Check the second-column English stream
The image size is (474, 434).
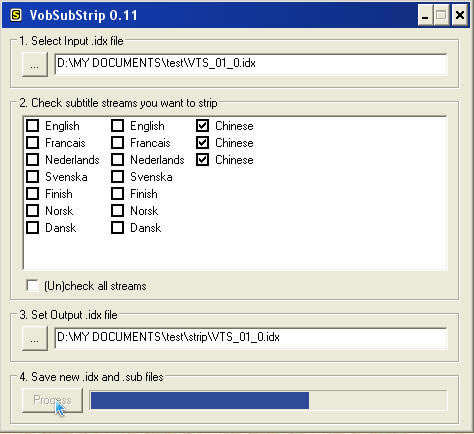117,126
